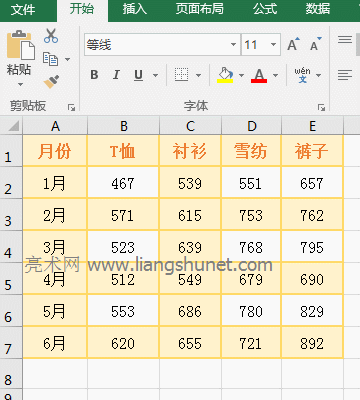Select row 8 header
Viewport: 360px width, 400px height.
tap(11, 374)
